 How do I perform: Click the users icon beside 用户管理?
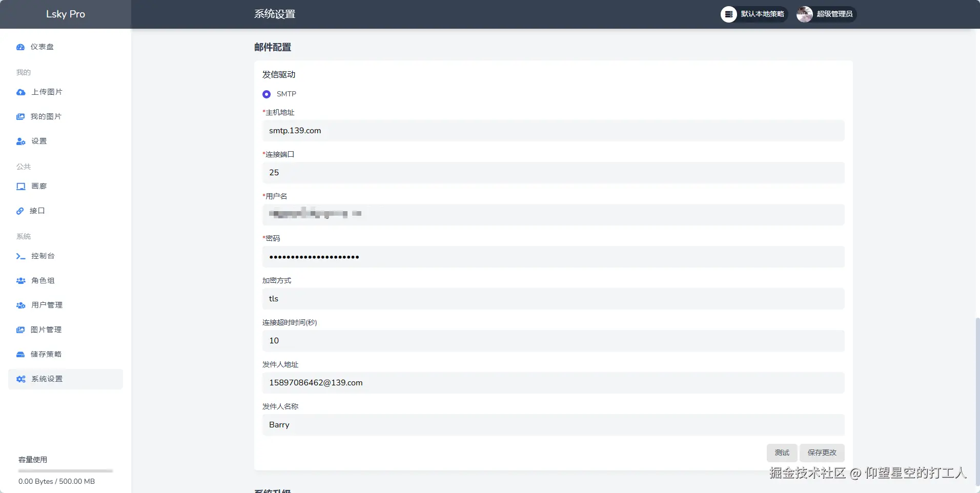pos(21,305)
